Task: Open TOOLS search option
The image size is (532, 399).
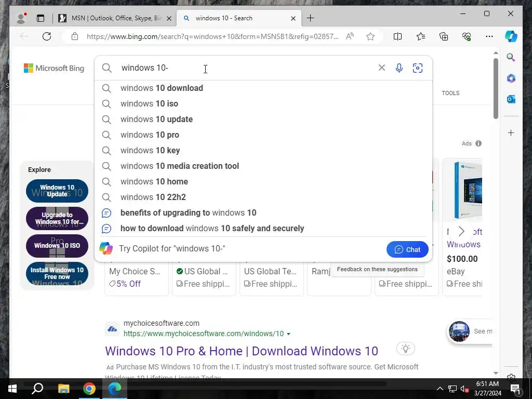Action: pyautogui.click(x=450, y=94)
